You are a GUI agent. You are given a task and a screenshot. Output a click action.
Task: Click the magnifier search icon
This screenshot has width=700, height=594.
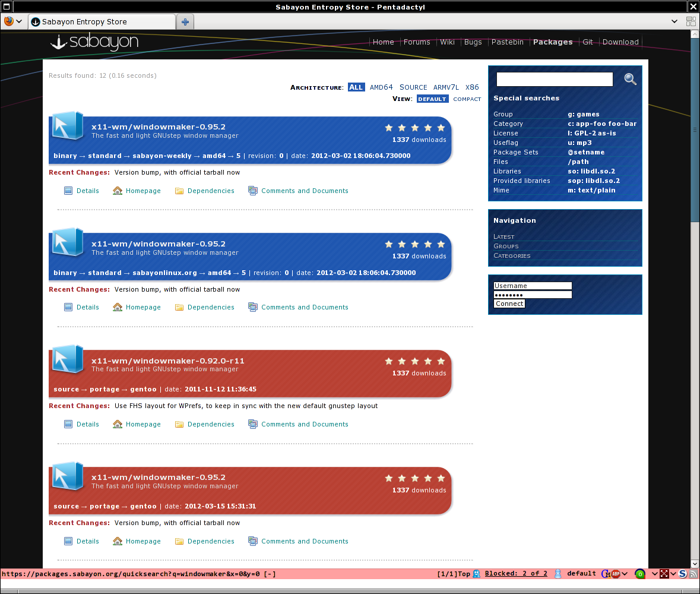pos(630,79)
